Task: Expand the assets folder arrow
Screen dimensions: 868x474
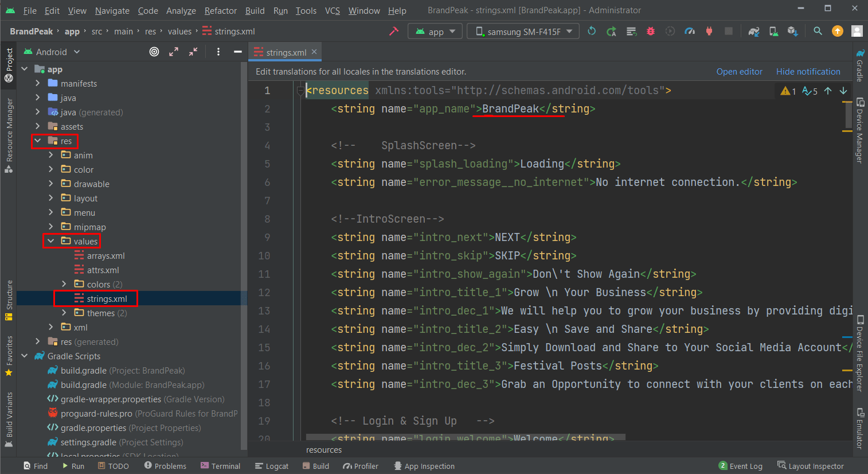Action: 38,126
